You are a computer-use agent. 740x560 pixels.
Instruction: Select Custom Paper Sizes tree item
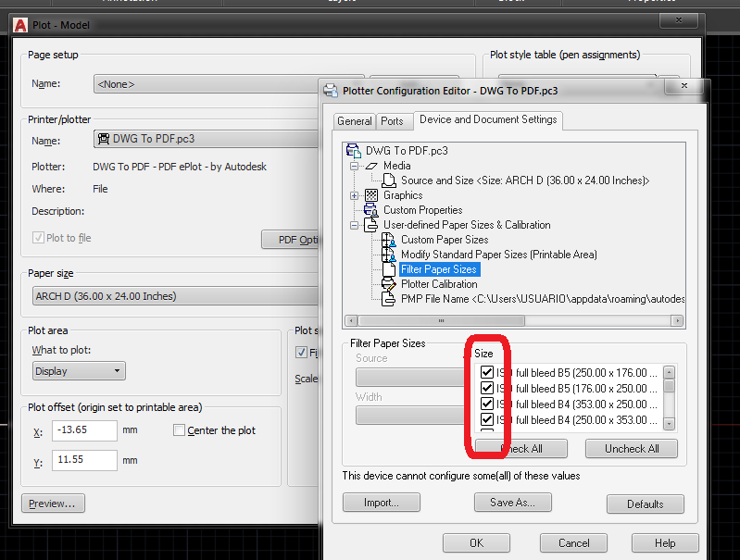pos(445,240)
